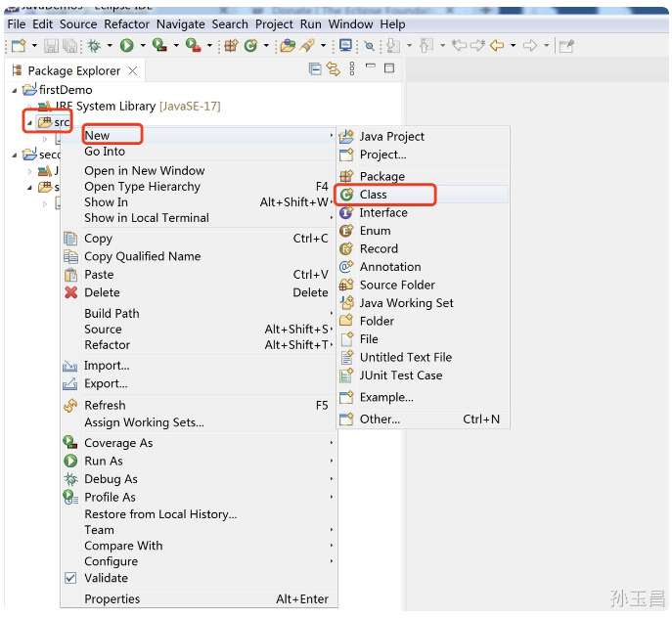Choose Source Folder from the New submenu

pyautogui.click(x=424, y=285)
